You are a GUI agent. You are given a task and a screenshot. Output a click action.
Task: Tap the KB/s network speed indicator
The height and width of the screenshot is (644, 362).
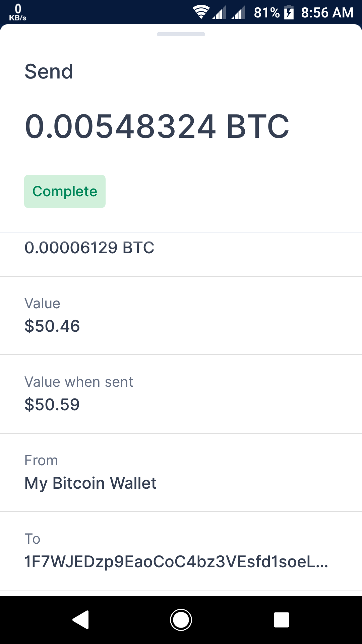[x=18, y=12]
